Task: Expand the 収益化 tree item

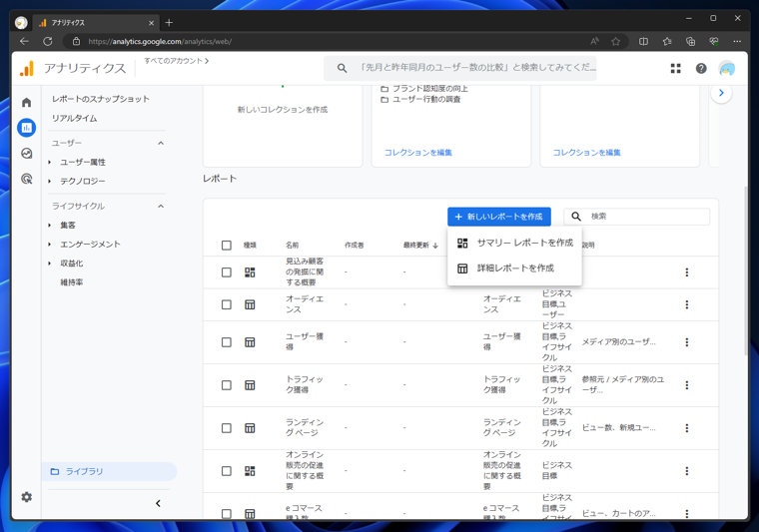Action: tap(49, 264)
